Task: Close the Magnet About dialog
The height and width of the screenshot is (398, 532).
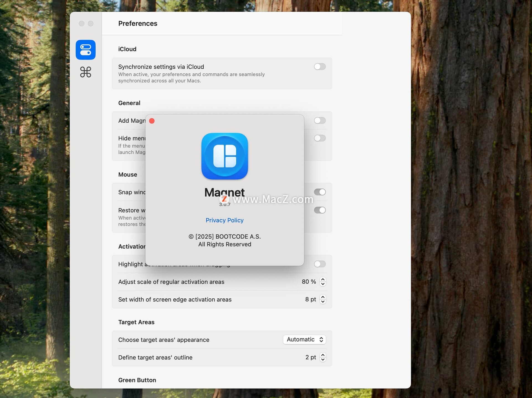Action: pos(152,121)
